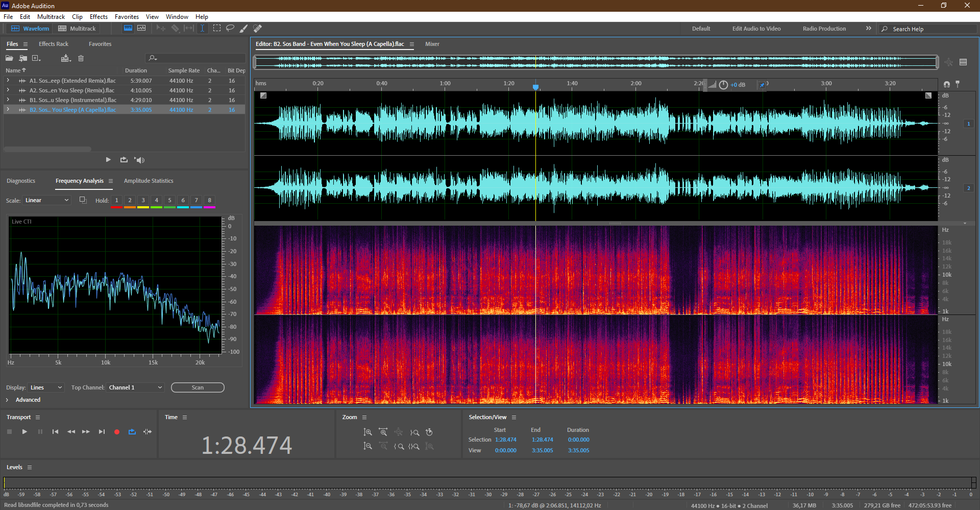Click the View End value 3:35.005
Image resolution: width=980 pixels, height=510 pixels.
point(542,450)
